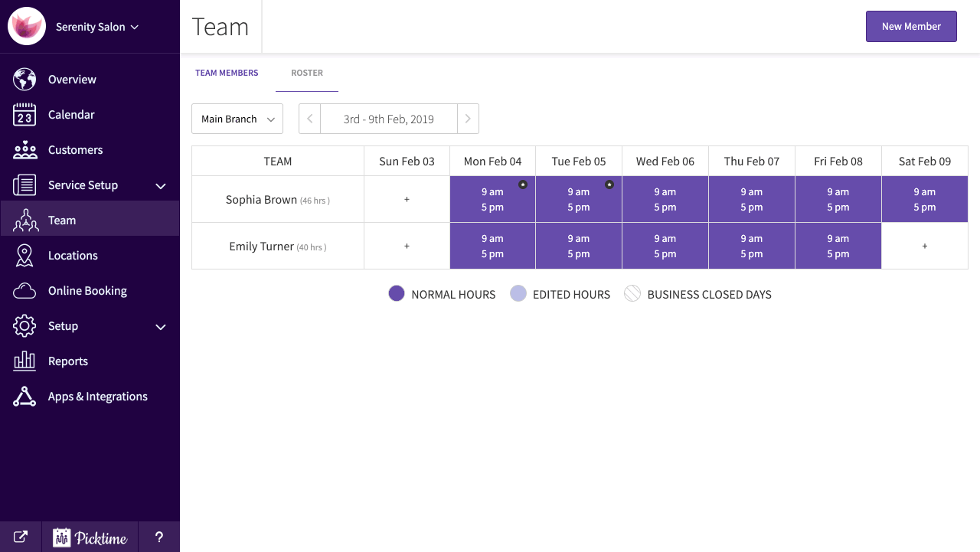Click the Apps & Integrations triangle icon
The image size is (980, 552).
24,397
